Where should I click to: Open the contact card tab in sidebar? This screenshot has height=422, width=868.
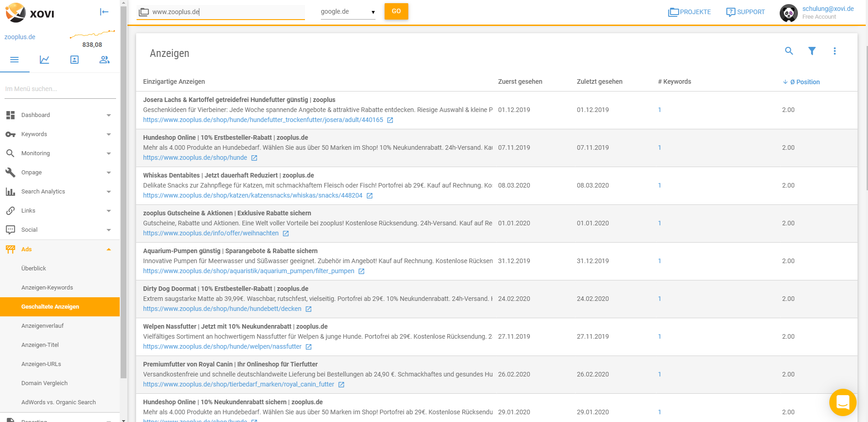coord(75,60)
